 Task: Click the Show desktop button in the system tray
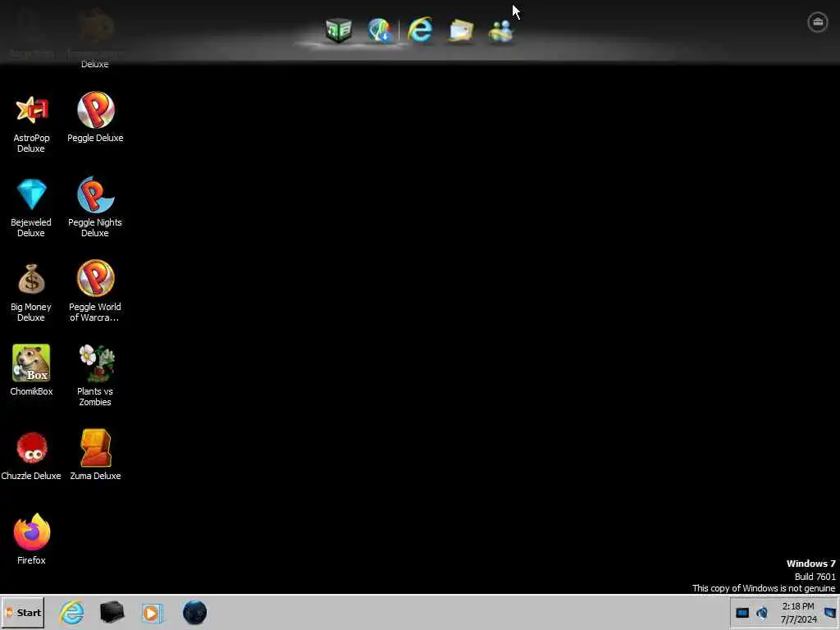pyautogui.click(x=830, y=613)
